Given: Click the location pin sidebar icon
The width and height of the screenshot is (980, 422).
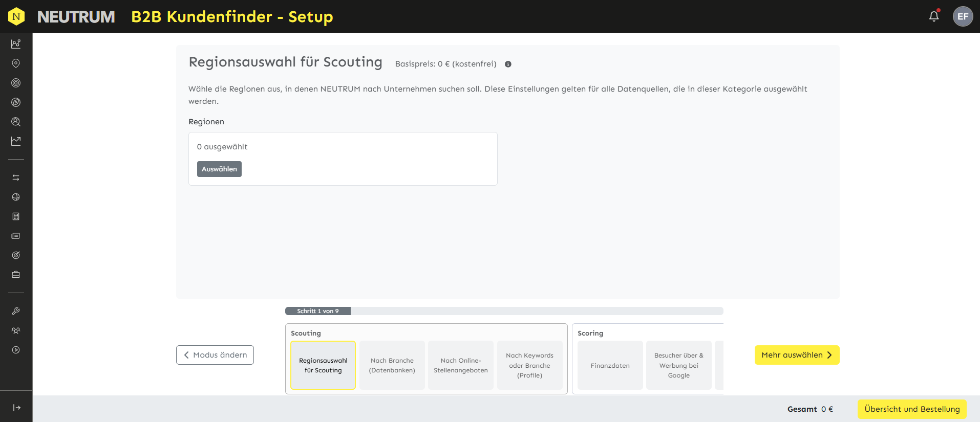Looking at the screenshot, I should (x=16, y=63).
